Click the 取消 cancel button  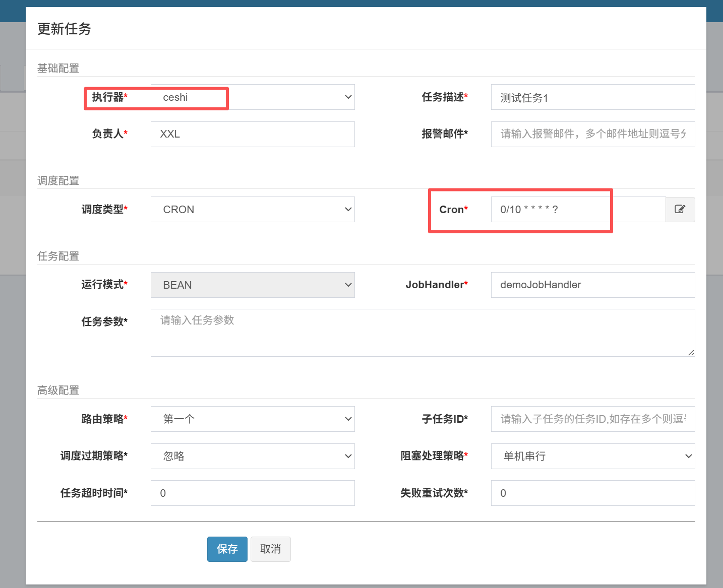point(270,549)
